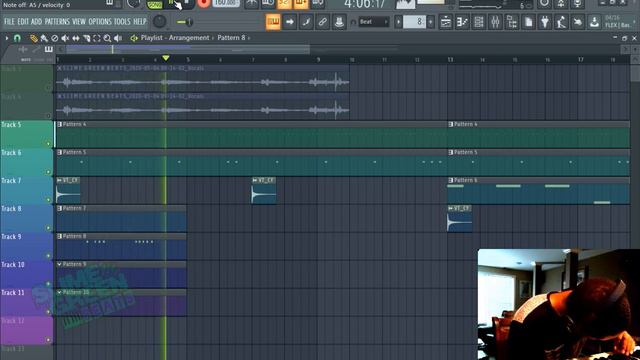Open clip menu of Pattern 8 clip
This screenshot has width=640, height=360.
[x=60, y=236]
